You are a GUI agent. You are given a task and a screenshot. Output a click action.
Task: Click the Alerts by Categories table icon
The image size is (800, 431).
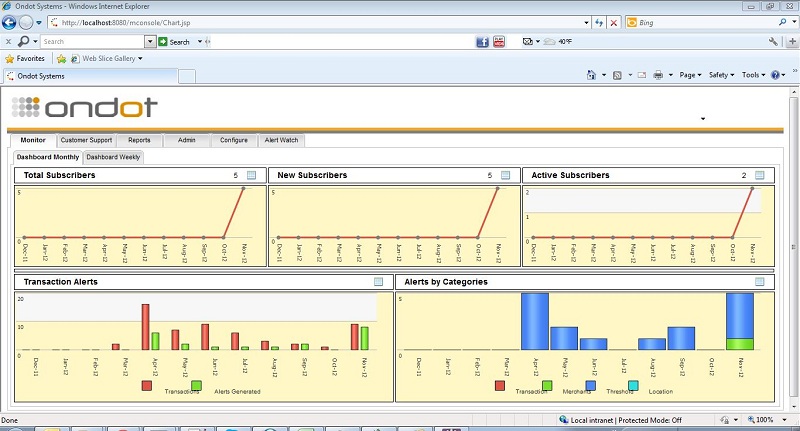(x=759, y=282)
